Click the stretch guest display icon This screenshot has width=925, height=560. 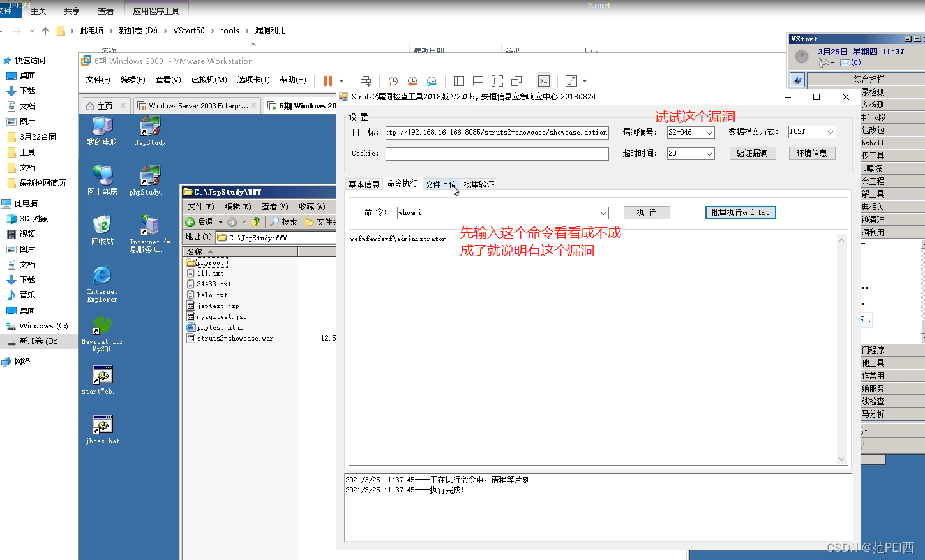pos(571,81)
